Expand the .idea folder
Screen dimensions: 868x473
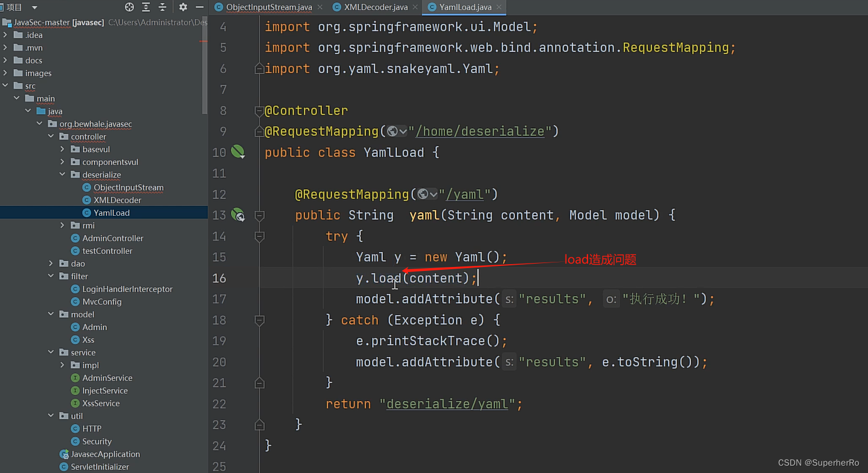[6, 35]
